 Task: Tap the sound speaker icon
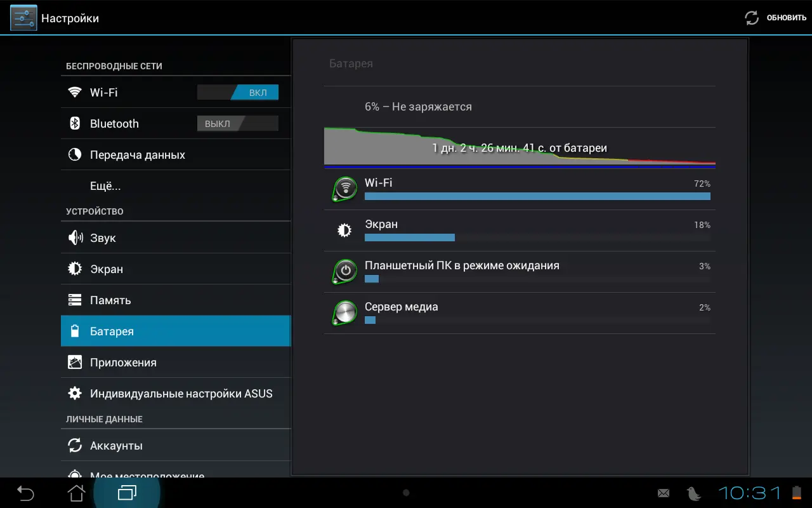click(75, 237)
